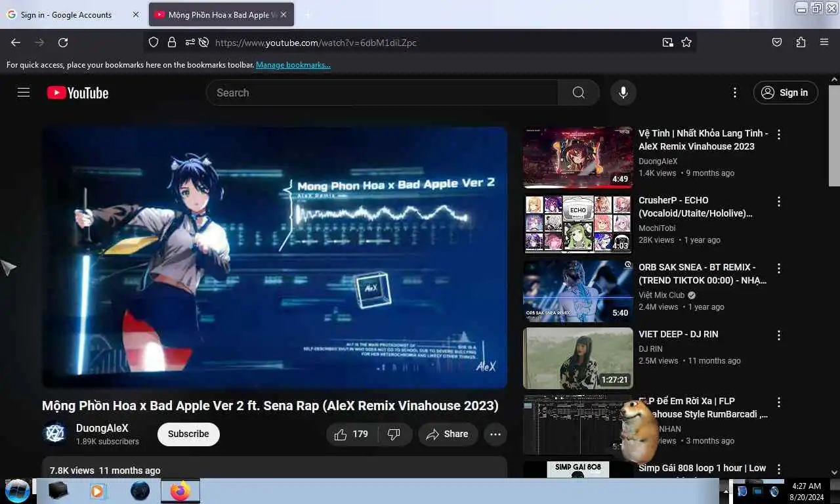Open CrusherP - ECHO video title
Viewport: 840px width, 504px height.
(696, 207)
